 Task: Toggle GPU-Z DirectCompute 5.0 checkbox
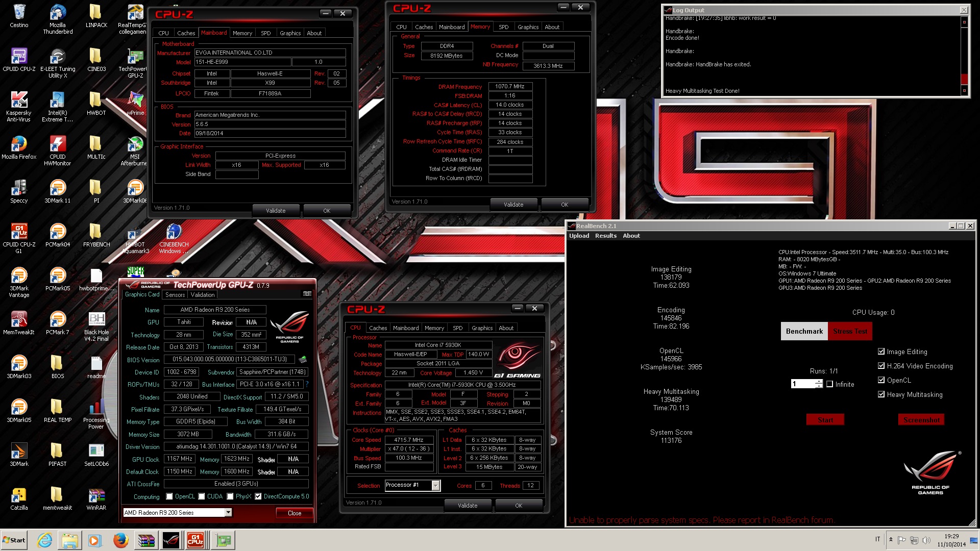258,496
